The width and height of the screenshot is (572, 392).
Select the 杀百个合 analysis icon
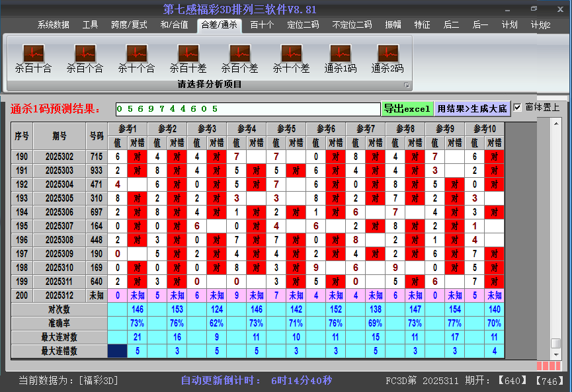point(85,58)
